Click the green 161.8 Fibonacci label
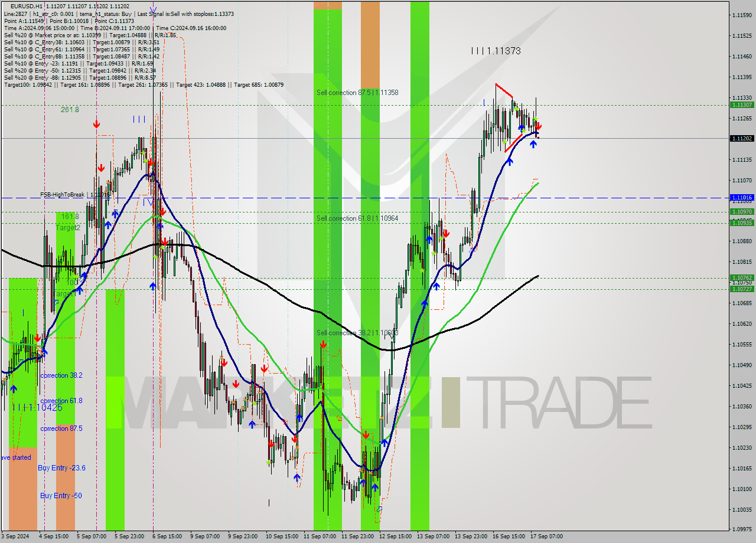The image size is (756, 543). [x=70, y=217]
